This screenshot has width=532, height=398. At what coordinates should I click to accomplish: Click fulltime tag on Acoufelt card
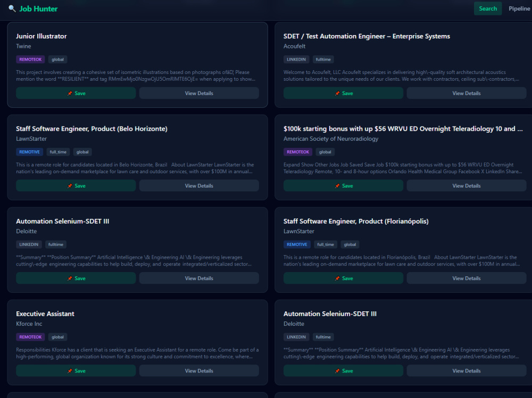click(x=323, y=60)
